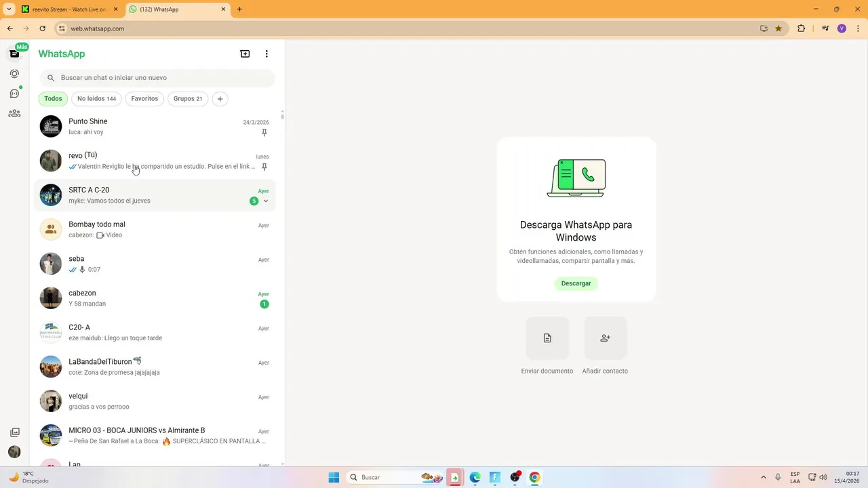
Task: Open Fortnite from the taskbar
Action: pyautogui.click(x=494, y=477)
